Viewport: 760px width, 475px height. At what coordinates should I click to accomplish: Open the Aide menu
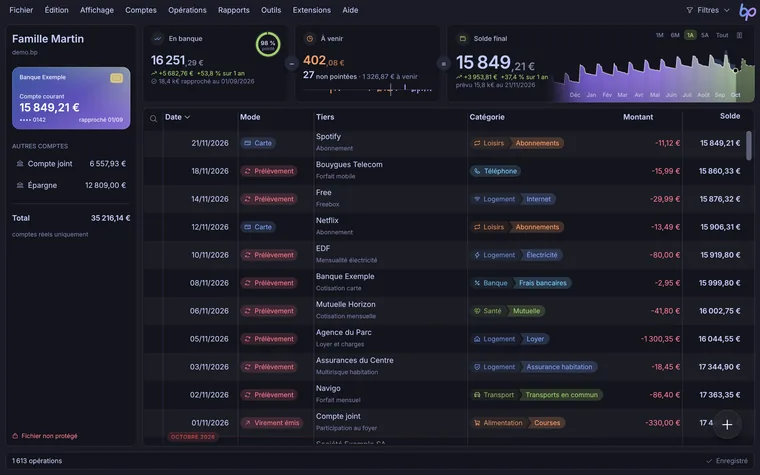point(350,10)
